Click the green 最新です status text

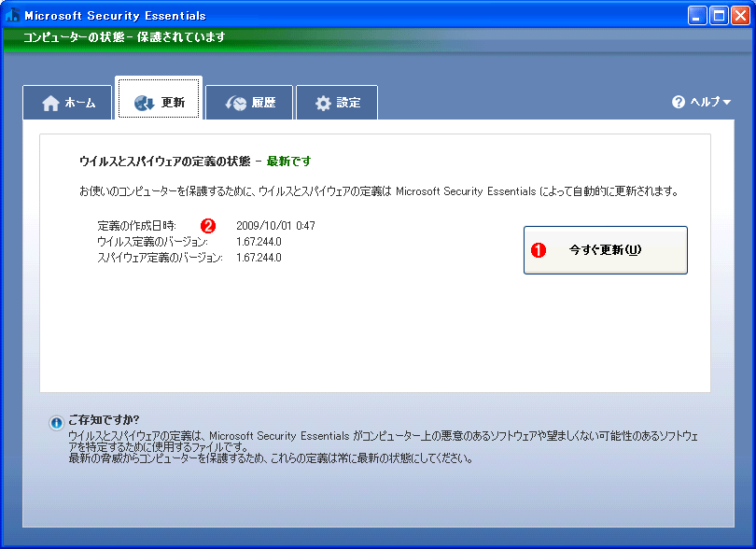(x=288, y=162)
